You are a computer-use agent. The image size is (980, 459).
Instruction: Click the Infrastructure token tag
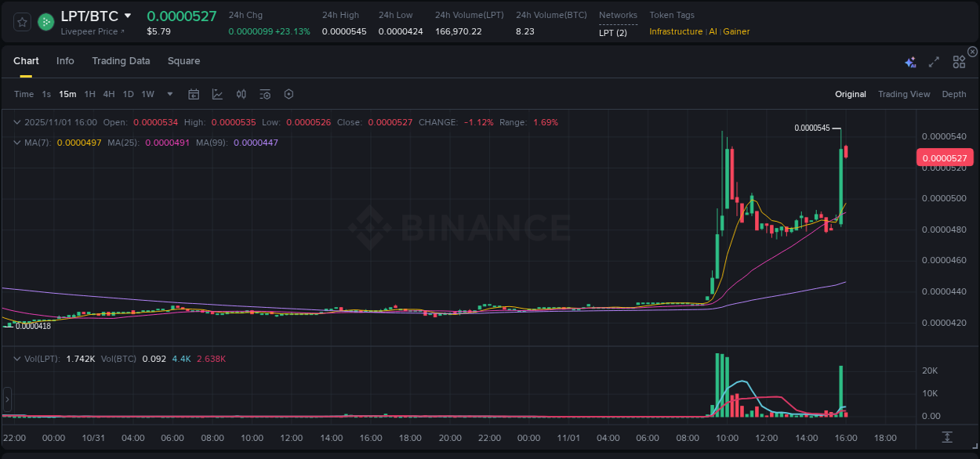(x=676, y=31)
